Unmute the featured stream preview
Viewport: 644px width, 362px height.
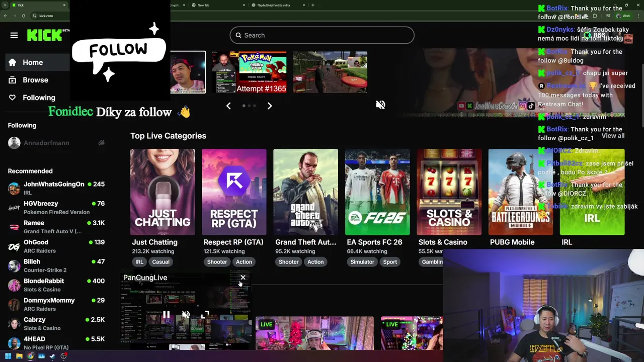point(380,105)
